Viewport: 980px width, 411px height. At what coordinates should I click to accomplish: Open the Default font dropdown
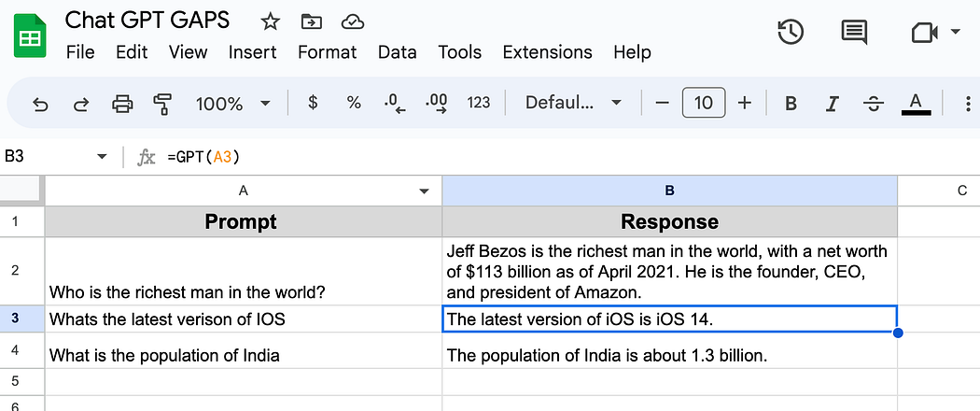click(573, 103)
